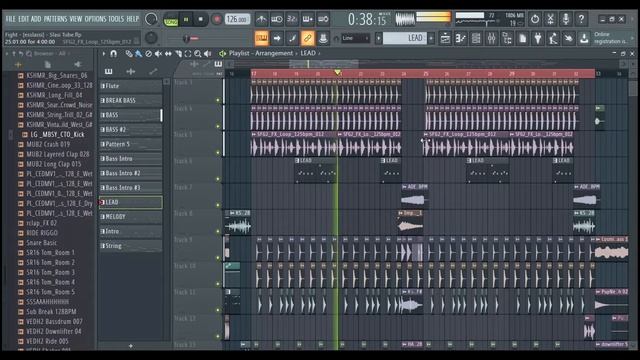Open the help question mark icon

581,19
